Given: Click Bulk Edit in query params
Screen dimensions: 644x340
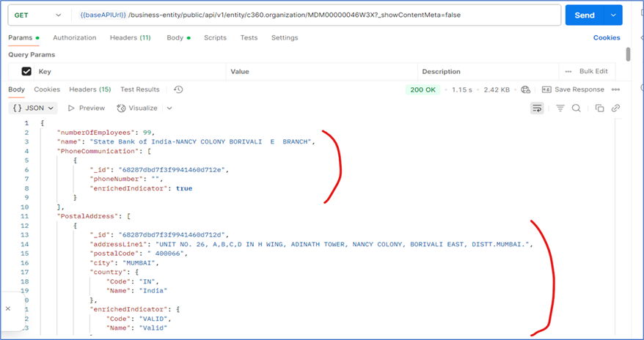Looking at the screenshot, I should point(593,72).
